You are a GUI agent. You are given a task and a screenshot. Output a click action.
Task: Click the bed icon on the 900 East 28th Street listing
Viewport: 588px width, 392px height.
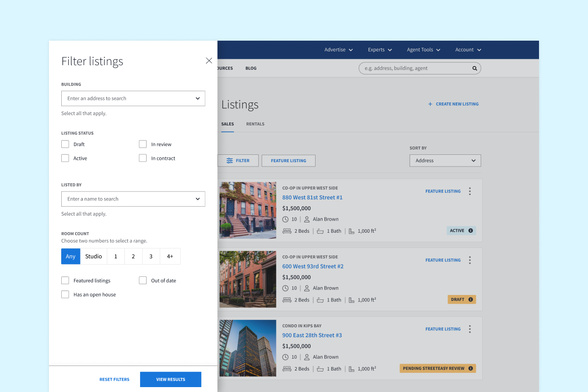[x=287, y=368]
